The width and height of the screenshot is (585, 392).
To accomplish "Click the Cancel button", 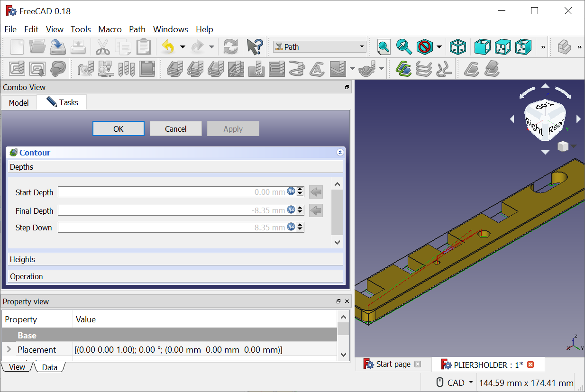I will tap(176, 129).
